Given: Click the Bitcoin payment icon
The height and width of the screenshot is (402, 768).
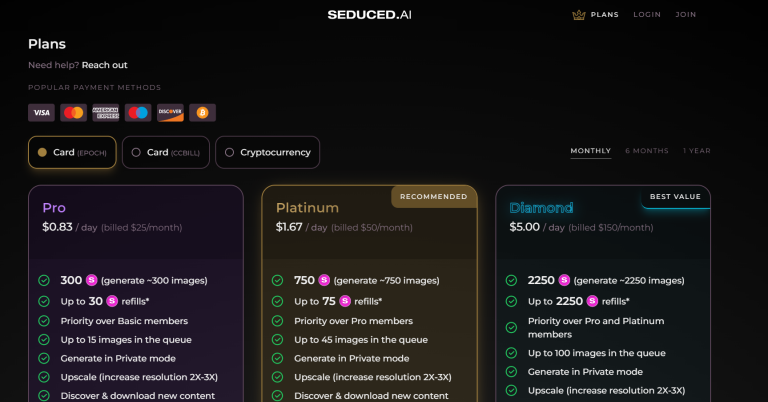Looking at the screenshot, I should pos(202,113).
